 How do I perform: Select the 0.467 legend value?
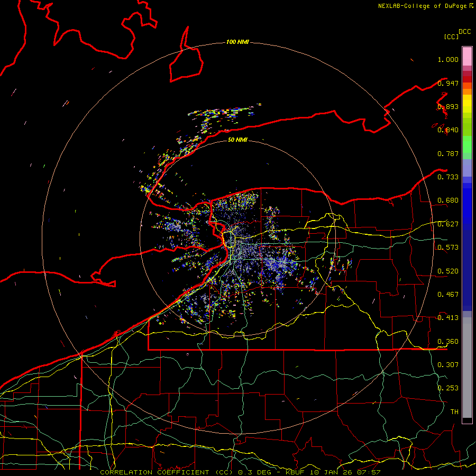coord(448,295)
